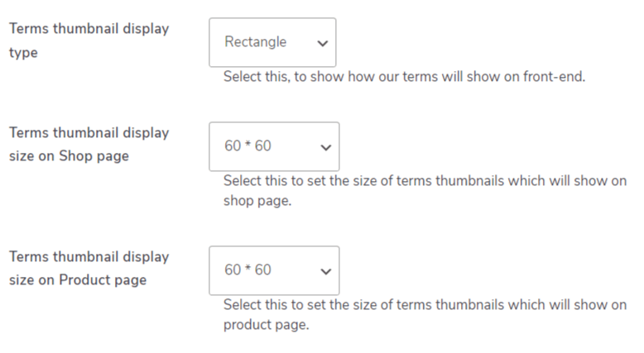This screenshot has height=353, width=644.
Task: Click the 'Terms thumbnail display size on Shop page' label
Action: point(89,133)
